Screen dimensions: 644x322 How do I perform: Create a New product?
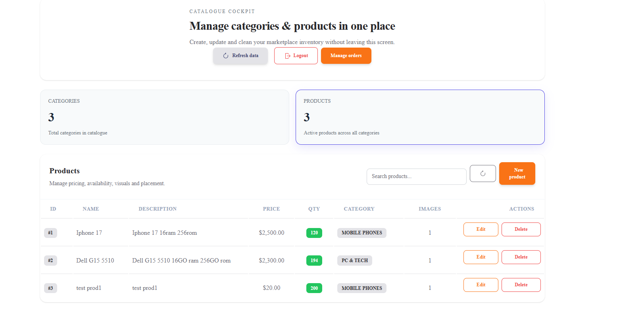click(x=517, y=174)
